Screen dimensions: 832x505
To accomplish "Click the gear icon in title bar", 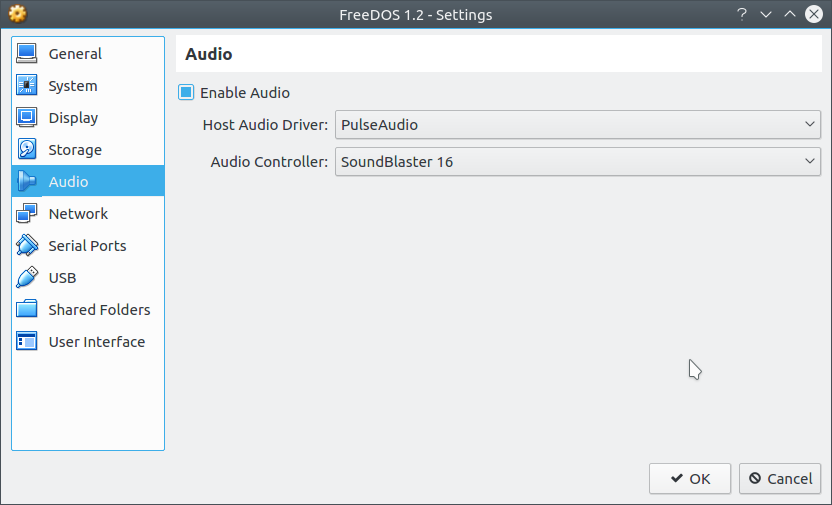I will (18, 14).
